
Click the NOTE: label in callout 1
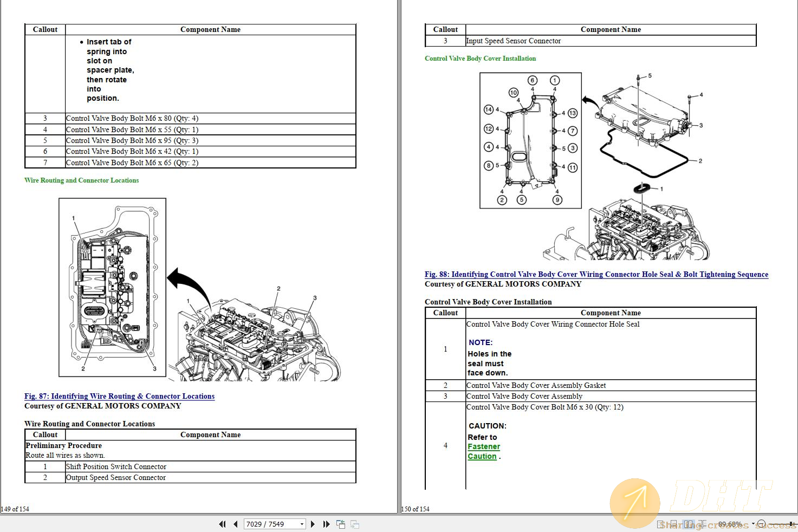tap(480, 342)
